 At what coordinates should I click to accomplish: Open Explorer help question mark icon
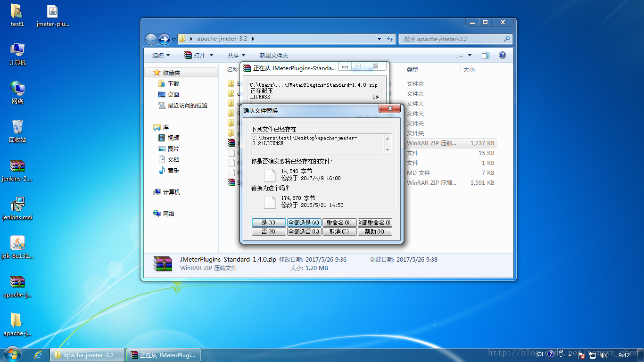pyautogui.click(x=502, y=55)
